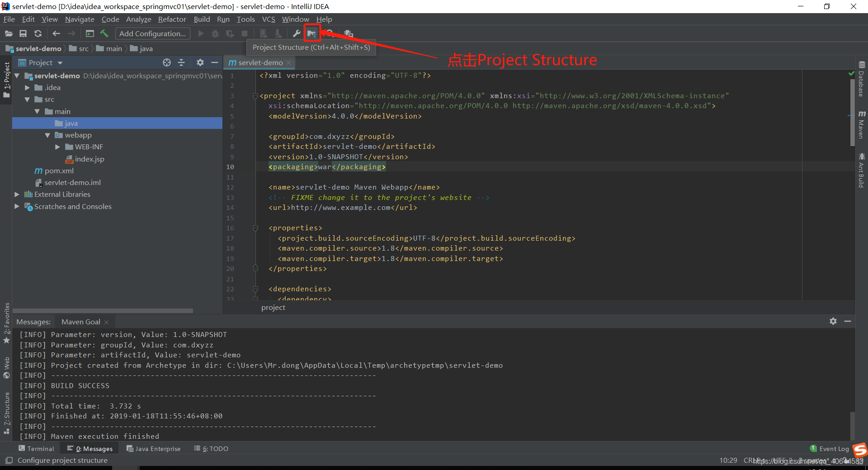Navigate back with the left arrow
This screenshot has width=868, height=470.
pos(57,33)
